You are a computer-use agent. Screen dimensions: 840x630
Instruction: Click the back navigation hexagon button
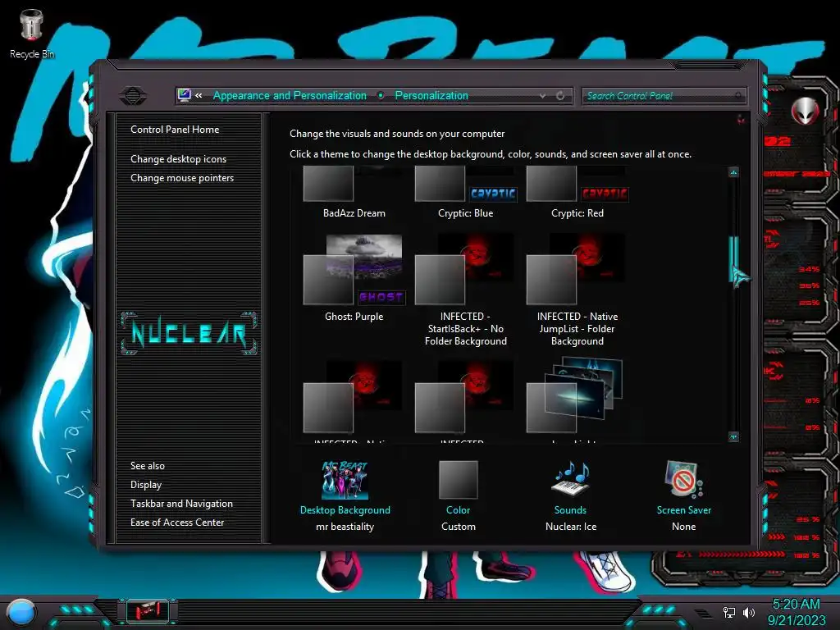[x=132, y=96]
